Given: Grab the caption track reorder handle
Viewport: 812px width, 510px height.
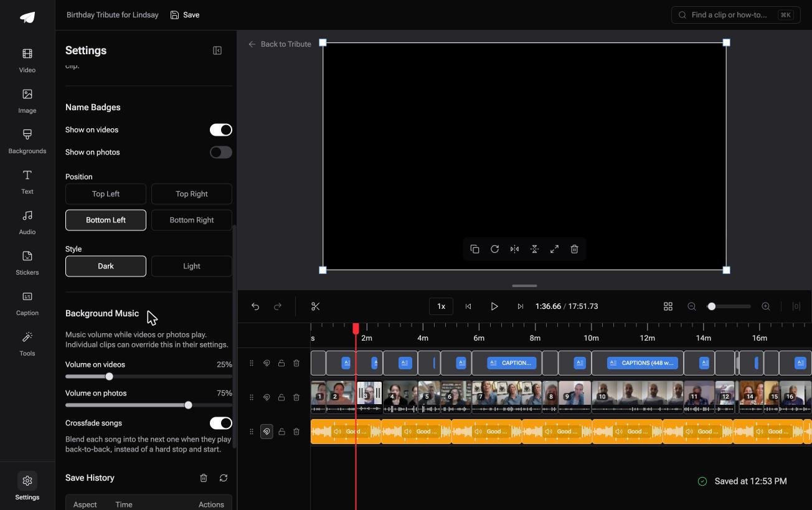Looking at the screenshot, I should 252,363.
